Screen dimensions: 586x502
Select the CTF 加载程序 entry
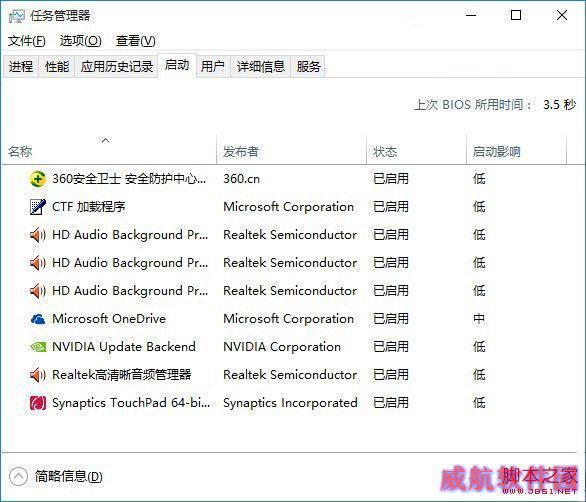[89, 207]
